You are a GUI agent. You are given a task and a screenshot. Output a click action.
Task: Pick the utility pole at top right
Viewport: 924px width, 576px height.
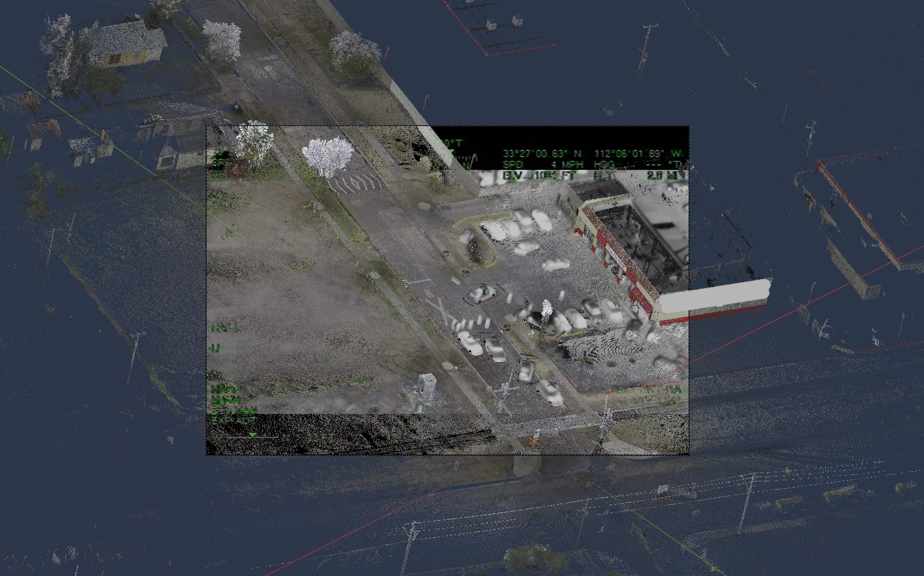645,48
